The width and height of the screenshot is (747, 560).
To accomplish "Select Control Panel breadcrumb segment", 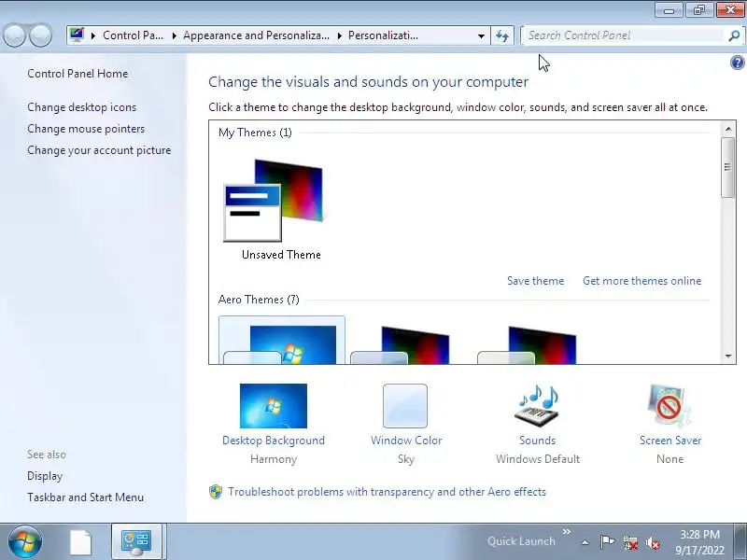I will (133, 35).
